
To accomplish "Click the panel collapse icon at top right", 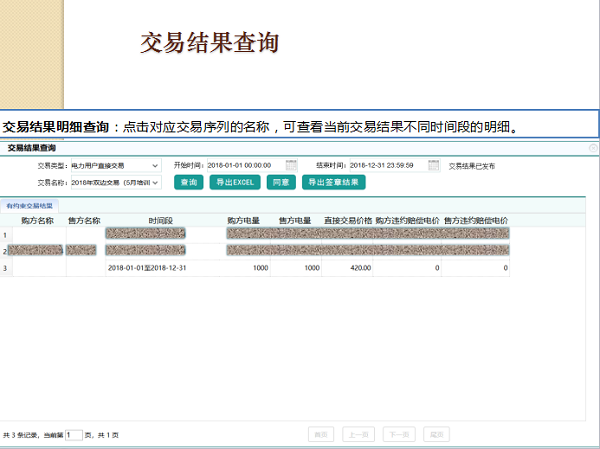I will 593,147.
